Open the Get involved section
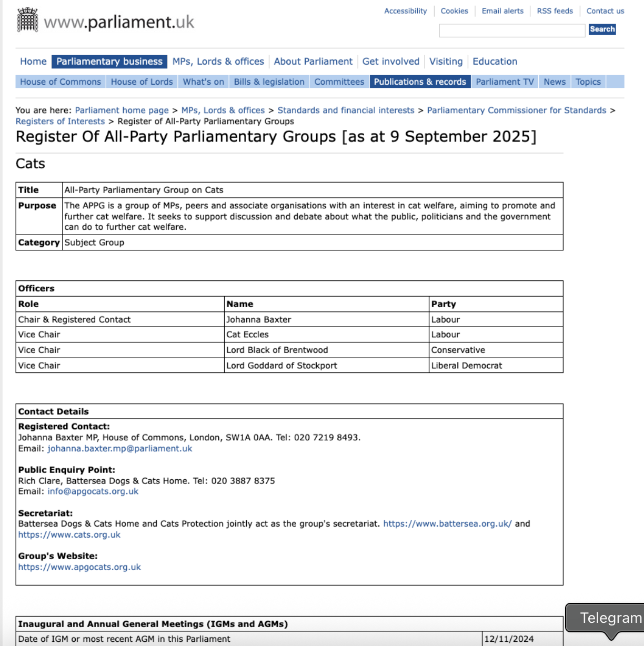The width and height of the screenshot is (644, 646). [x=390, y=62]
